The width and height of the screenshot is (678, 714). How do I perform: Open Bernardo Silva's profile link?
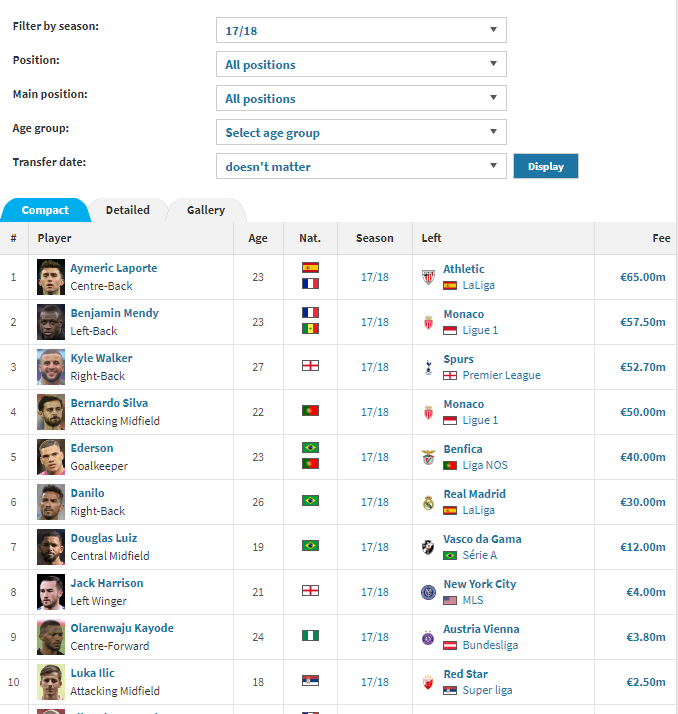point(109,403)
